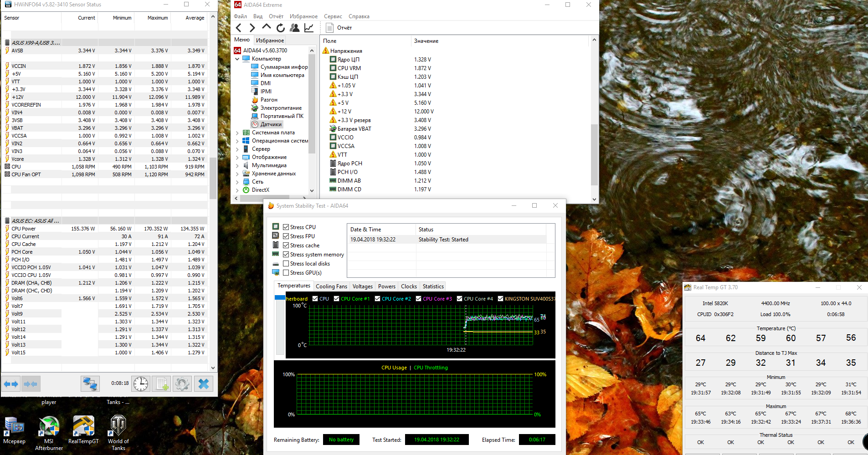
Task: Go back in AIDA64 toolbar
Action: (239, 28)
